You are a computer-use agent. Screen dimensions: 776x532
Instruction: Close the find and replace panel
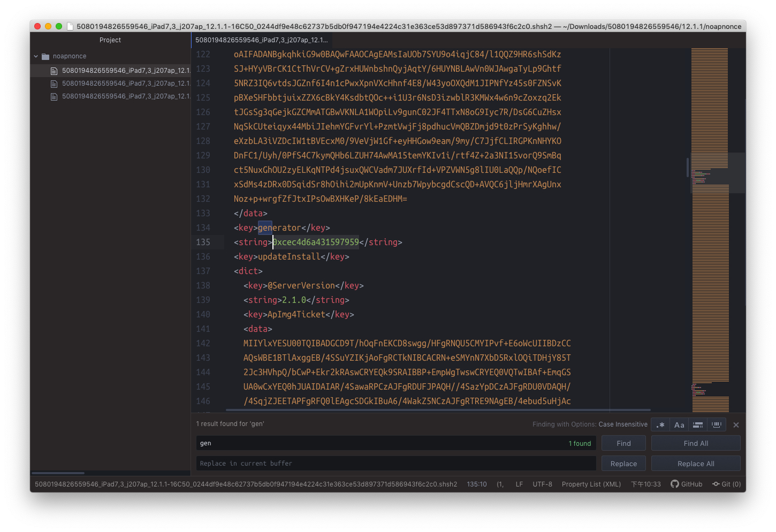click(x=736, y=425)
